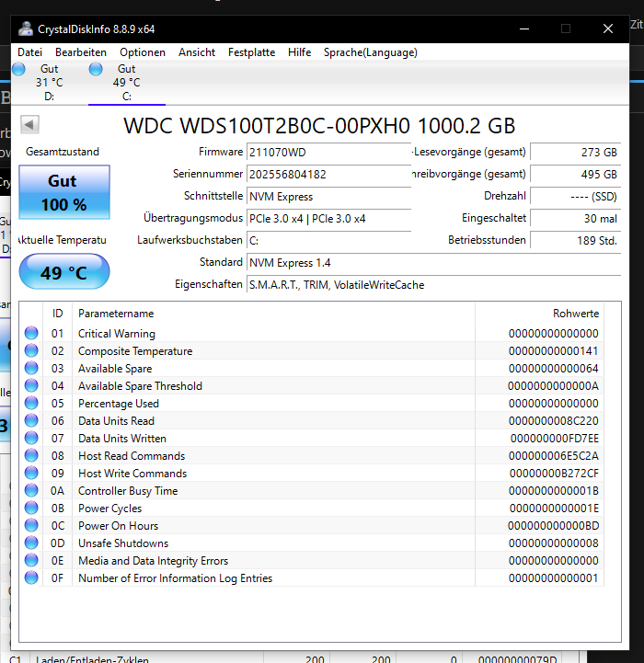
Task: Open the Hilfe menu
Action: [x=299, y=52]
